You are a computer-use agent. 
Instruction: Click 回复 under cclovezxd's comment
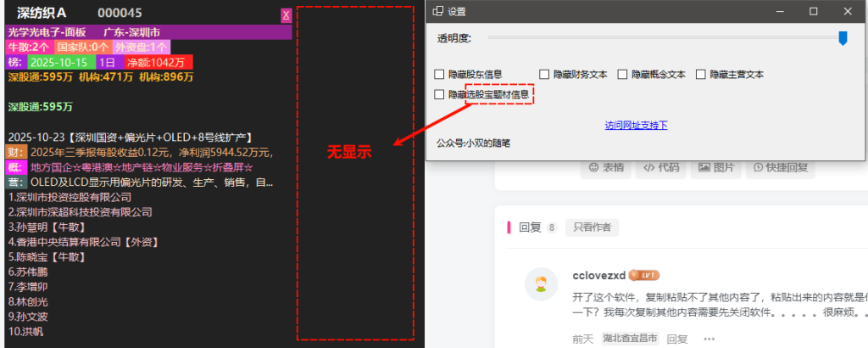[x=677, y=339]
